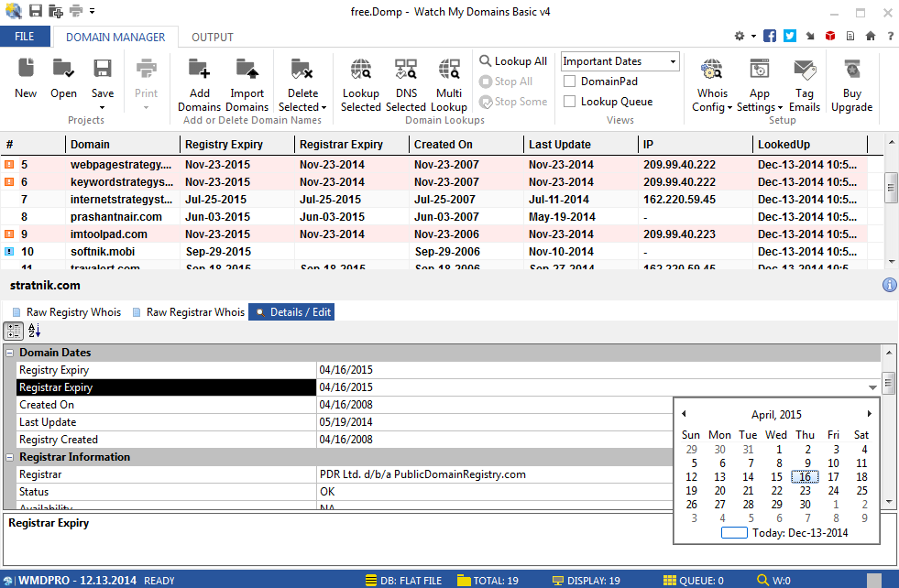Click the Registry Expiry value 04/16/2015

point(345,370)
